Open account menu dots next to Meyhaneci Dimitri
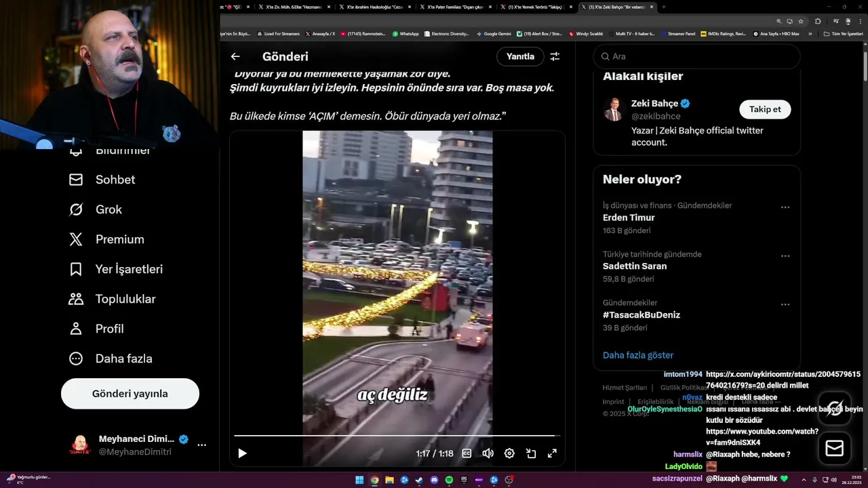Viewport: 868px width, 488px height. (x=201, y=445)
